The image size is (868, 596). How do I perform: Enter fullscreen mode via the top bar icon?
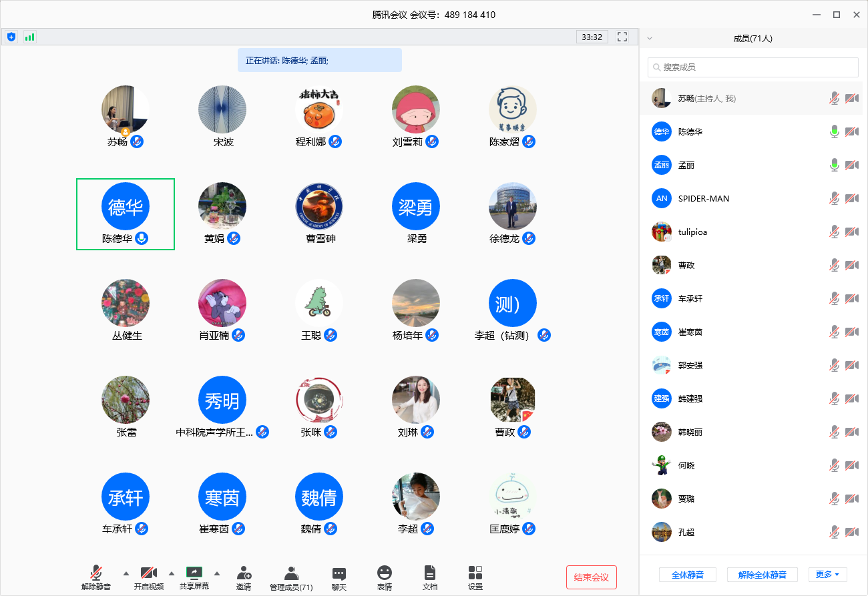(x=622, y=37)
